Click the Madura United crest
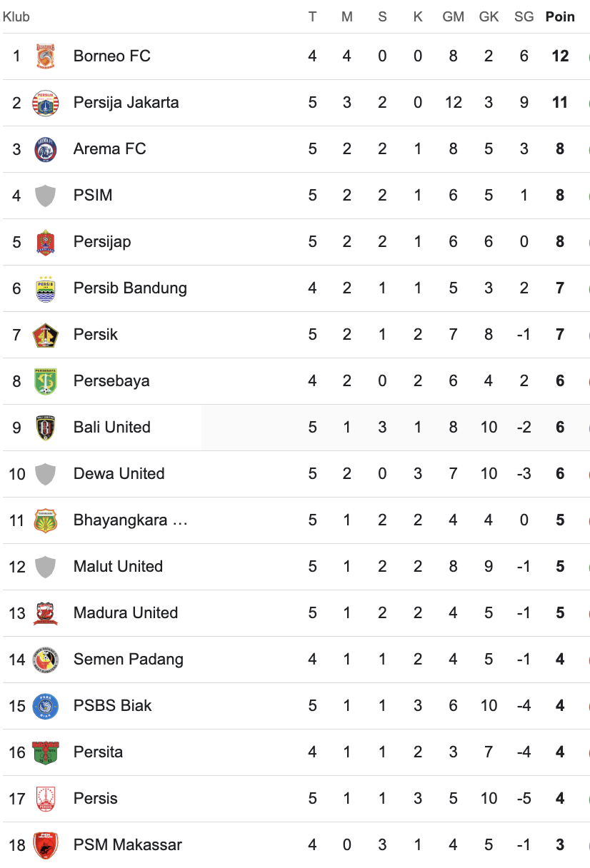This screenshot has height=868, width=590. coord(46,613)
